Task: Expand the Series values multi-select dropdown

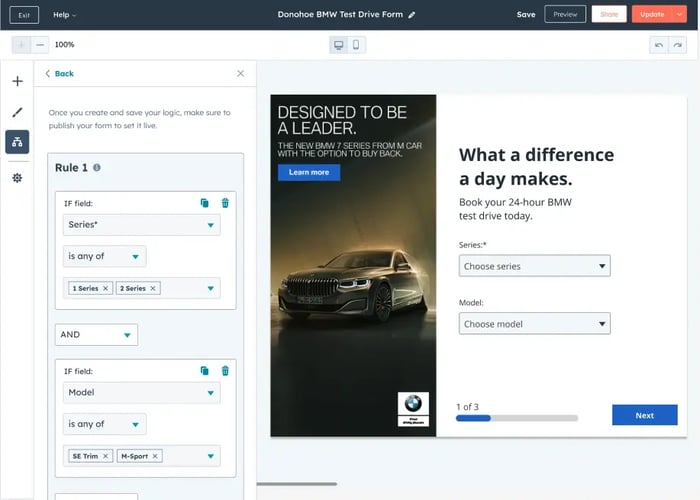Action: tap(210, 288)
